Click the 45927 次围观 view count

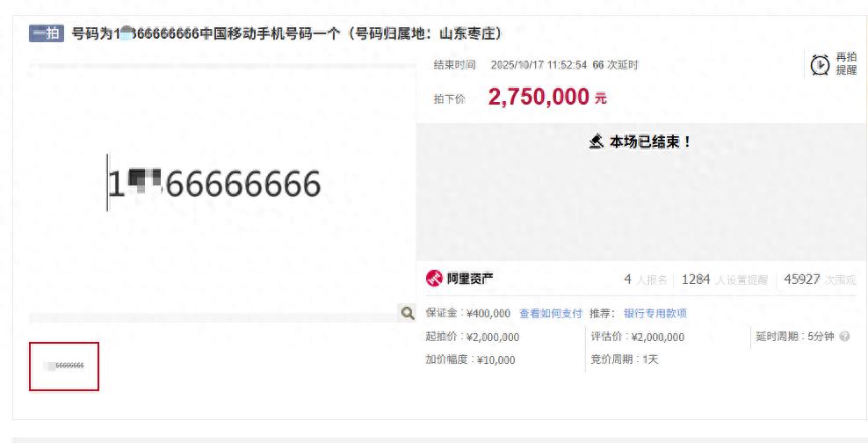click(x=820, y=280)
